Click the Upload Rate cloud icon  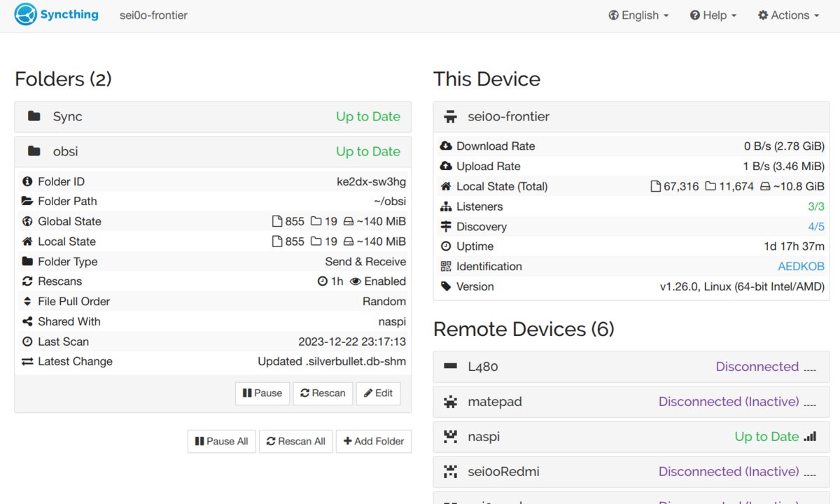click(x=446, y=167)
